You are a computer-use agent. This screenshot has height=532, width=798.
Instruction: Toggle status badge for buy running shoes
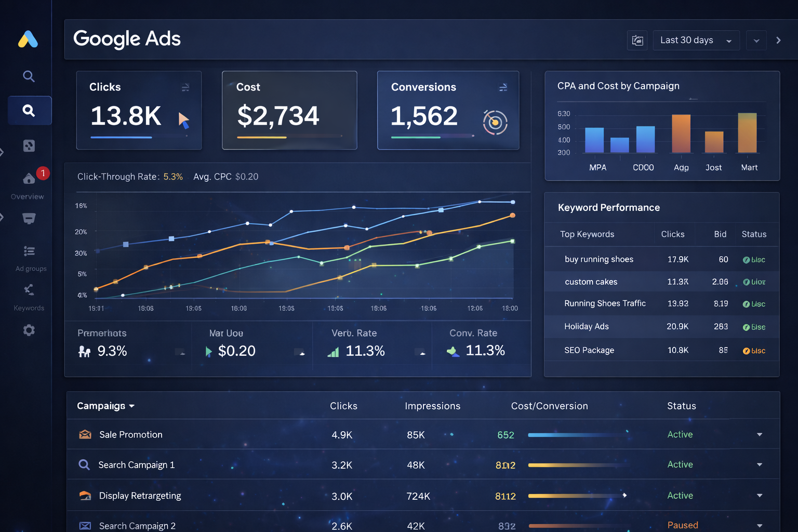coord(754,260)
